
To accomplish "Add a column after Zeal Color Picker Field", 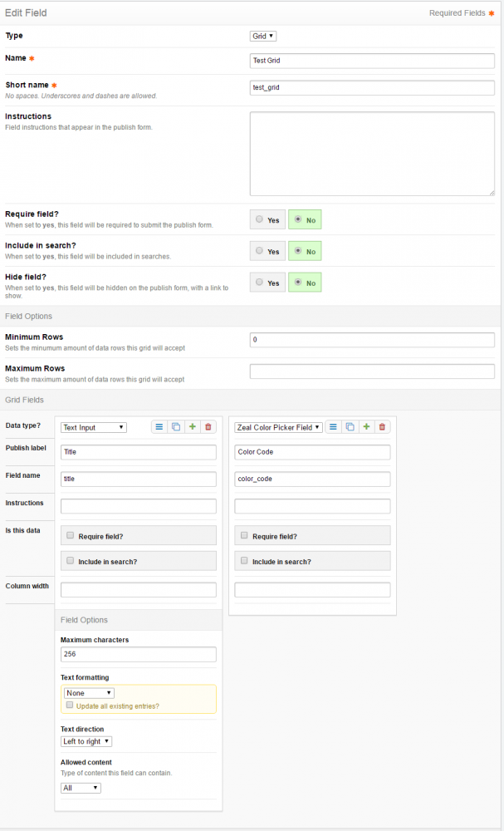I will [x=367, y=426].
